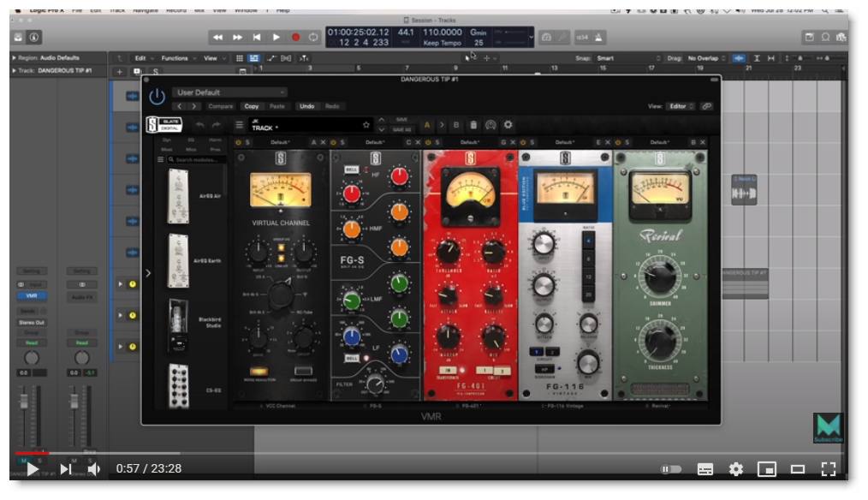Select the AirEQ Air module thumbnail
The width and height of the screenshot is (868, 500).
pos(178,196)
